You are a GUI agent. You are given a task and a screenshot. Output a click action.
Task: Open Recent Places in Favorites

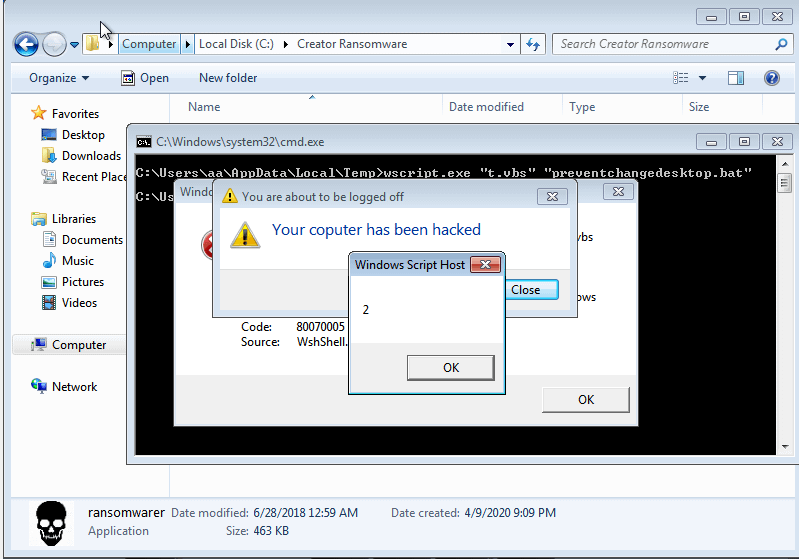coord(94,176)
